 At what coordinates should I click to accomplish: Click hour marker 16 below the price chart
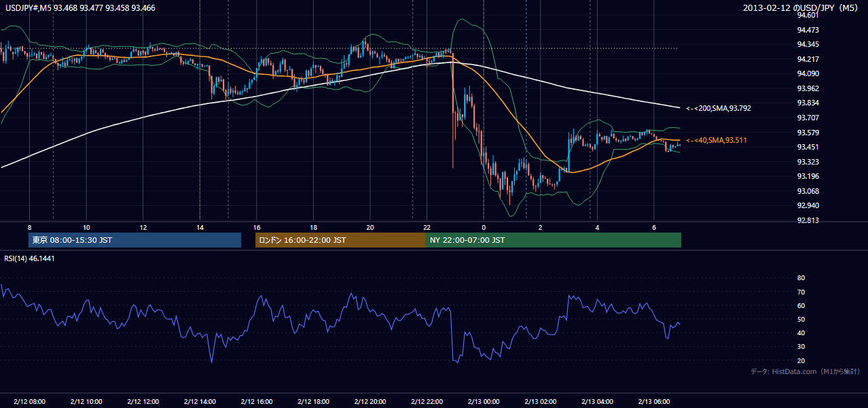point(257,227)
